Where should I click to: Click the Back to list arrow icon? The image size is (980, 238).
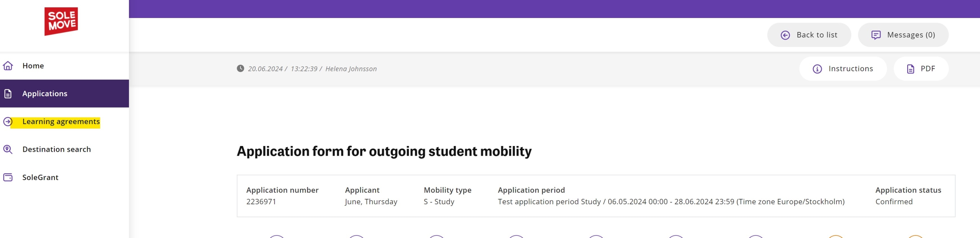click(785, 35)
